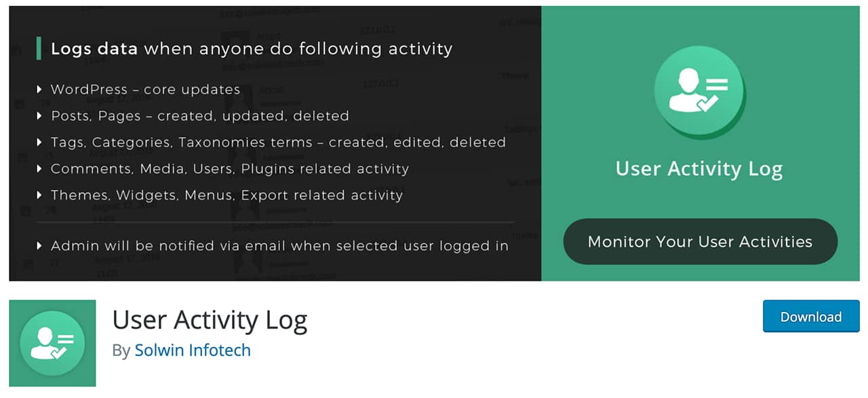Select the arrow bullet beside Tags, Categories
The width and height of the screenshot is (868, 398).
click(39, 142)
